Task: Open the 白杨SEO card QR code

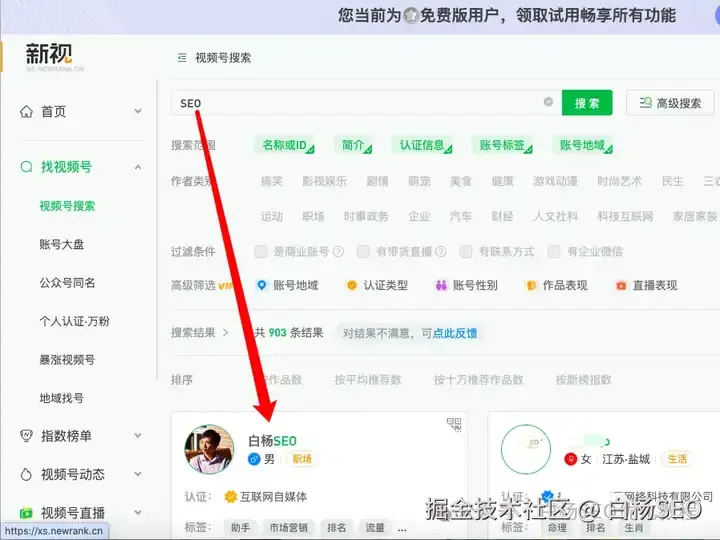Action: tap(454, 425)
